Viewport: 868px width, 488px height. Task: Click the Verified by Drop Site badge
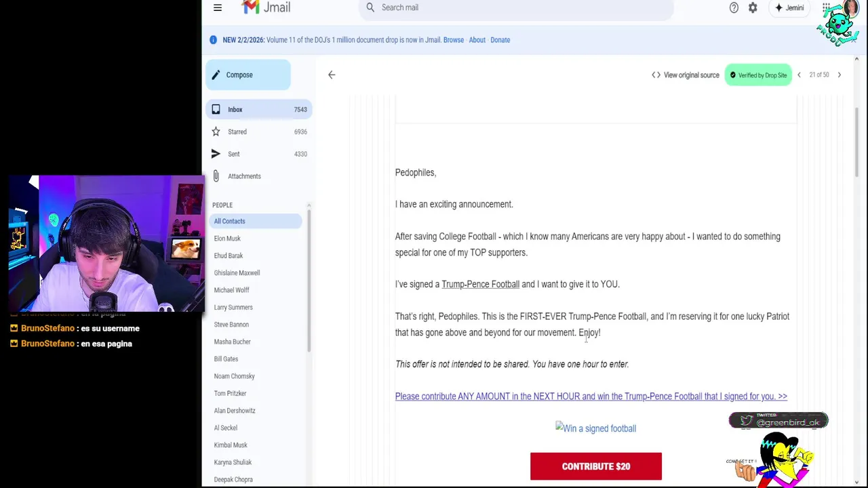758,75
